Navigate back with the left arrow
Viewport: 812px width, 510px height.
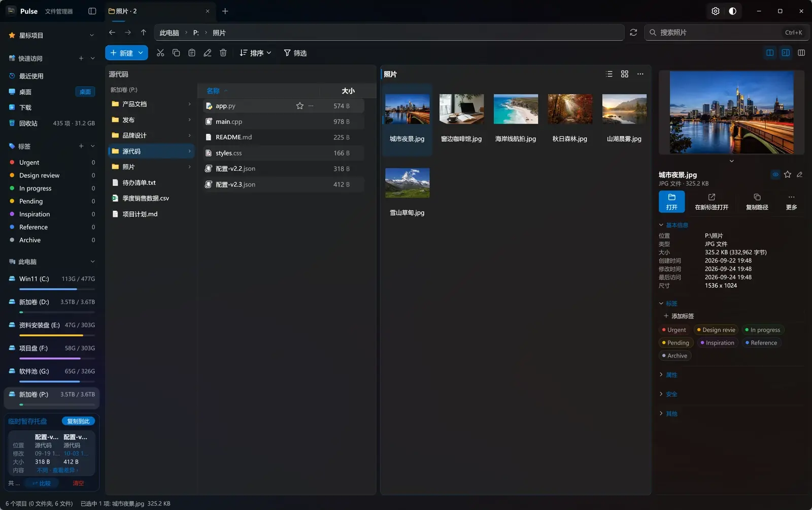(x=112, y=33)
